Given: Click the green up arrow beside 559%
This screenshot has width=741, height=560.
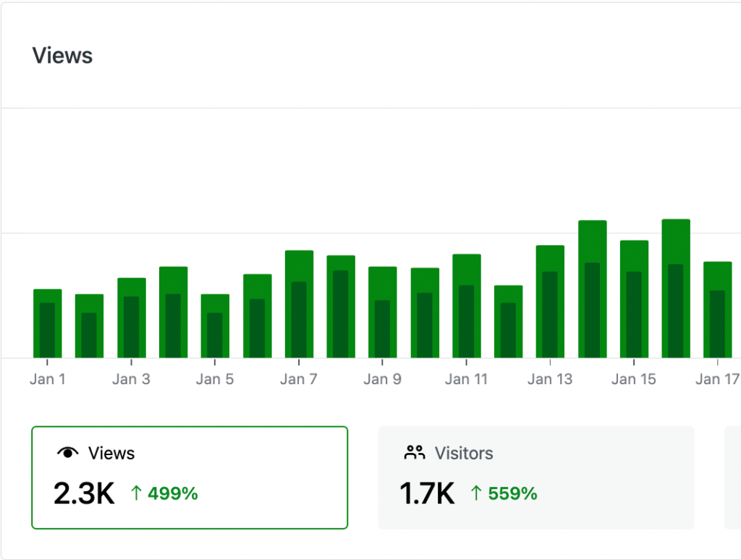Looking at the screenshot, I should click(x=476, y=493).
